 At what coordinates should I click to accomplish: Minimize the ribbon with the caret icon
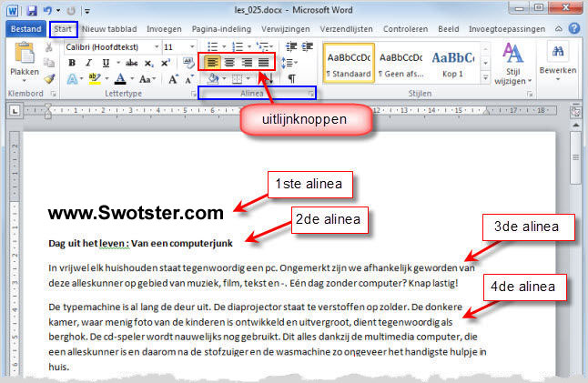559,28
